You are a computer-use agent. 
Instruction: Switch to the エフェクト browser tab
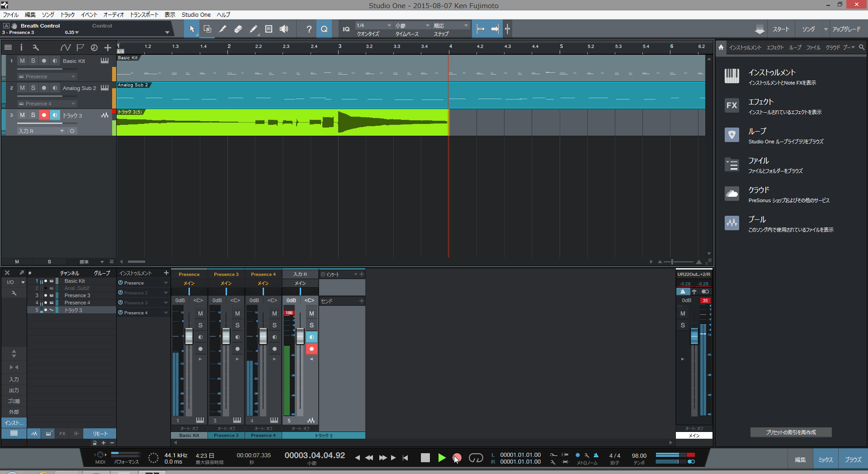pyautogui.click(x=775, y=47)
